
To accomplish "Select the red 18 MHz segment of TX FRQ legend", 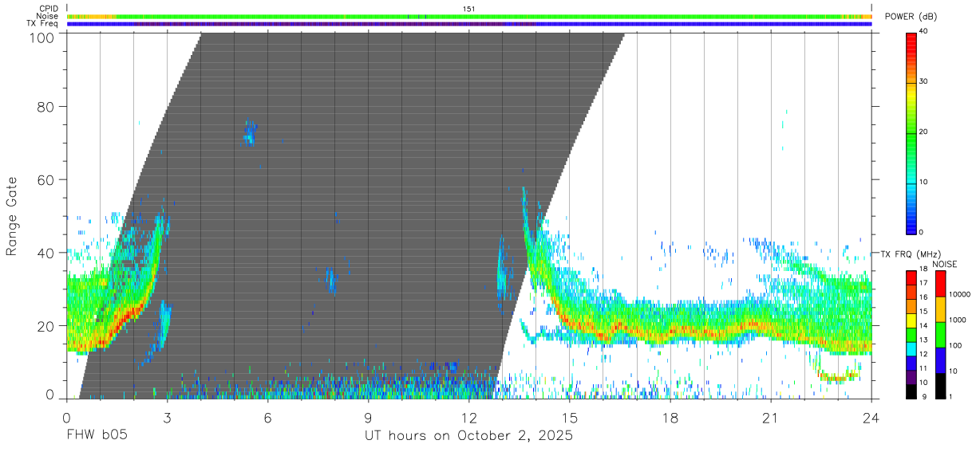I will coord(912,277).
